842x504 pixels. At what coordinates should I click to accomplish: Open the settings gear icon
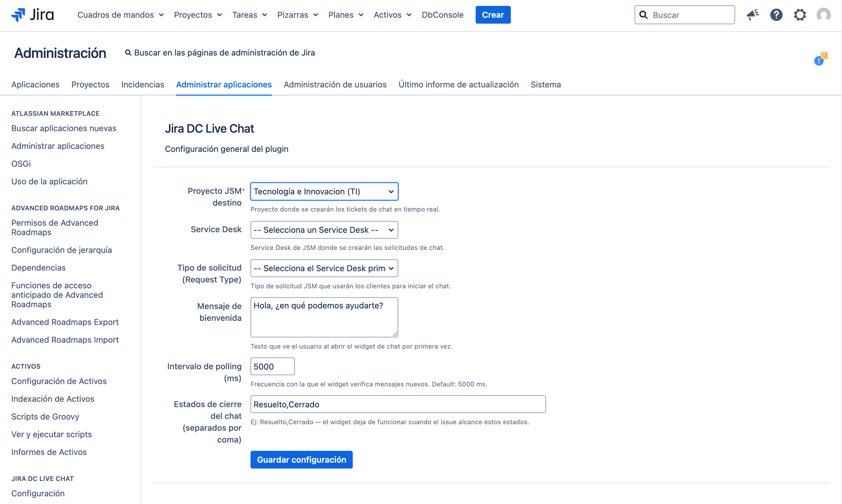pyautogui.click(x=800, y=14)
